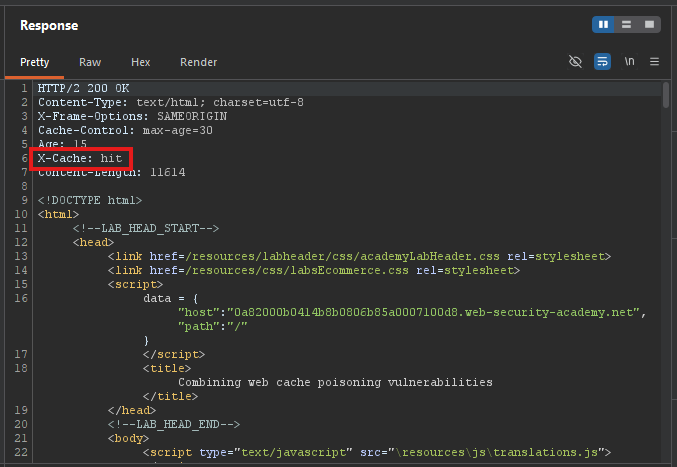The height and width of the screenshot is (467, 677).
Task: Click the "host" value line with web-security-academy.net
Action: [412, 312]
